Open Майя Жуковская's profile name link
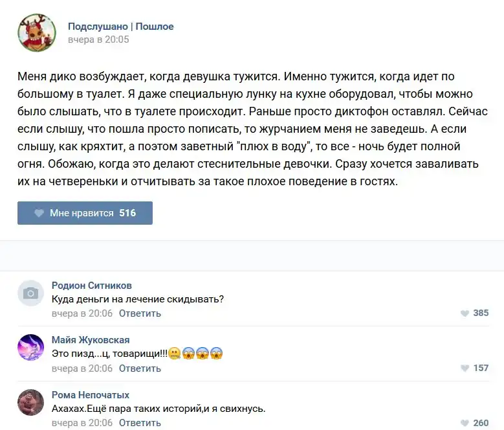 click(91, 340)
